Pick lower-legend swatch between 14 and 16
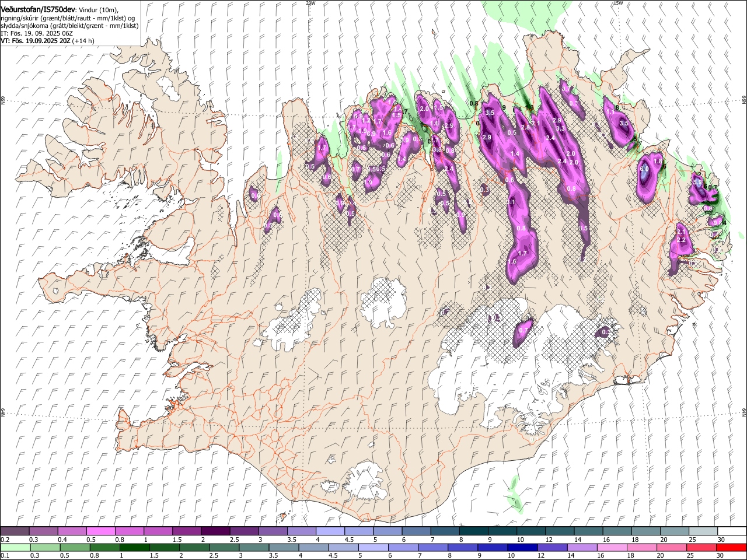This screenshot has width=747, height=560. pyautogui.click(x=583, y=547)
